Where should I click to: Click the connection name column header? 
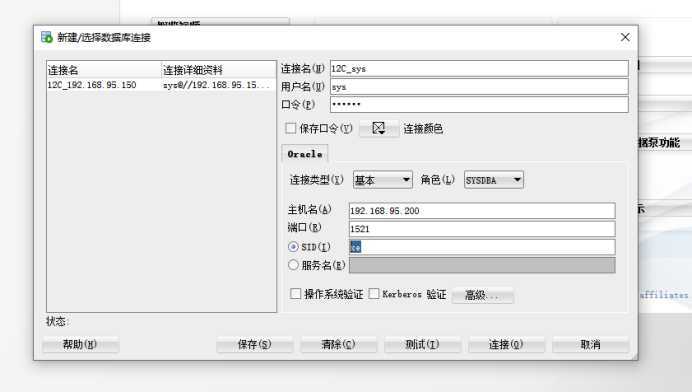click(x=104, y=70)
